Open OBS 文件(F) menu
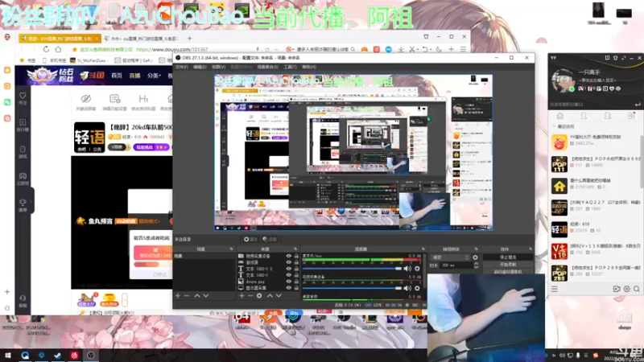This screenshot has height=362, width=644. pyautogui.click(x=182, y=67)
